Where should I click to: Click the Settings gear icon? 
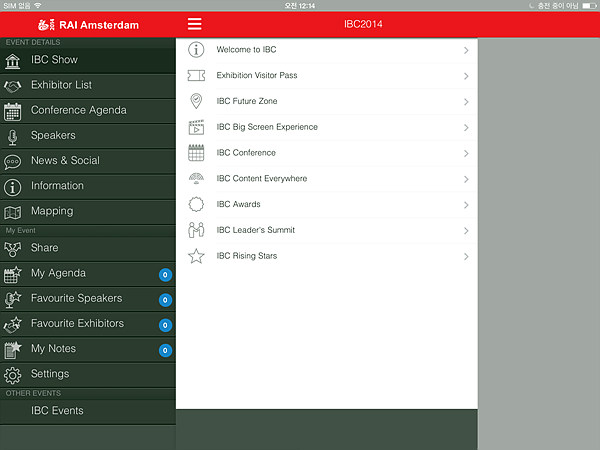click(x=13, y=375)
